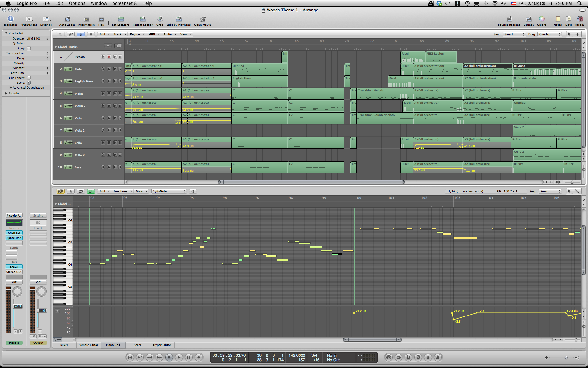Open the 1/8-Note quantize dropdown
Screen dimensions: 588x368
[x=169, y=191]
